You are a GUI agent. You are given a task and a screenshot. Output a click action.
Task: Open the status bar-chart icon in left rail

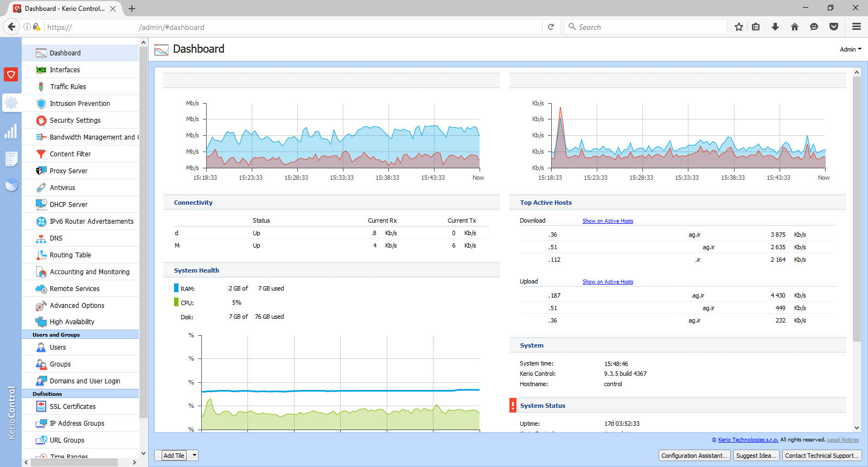(x=11, y=131)
